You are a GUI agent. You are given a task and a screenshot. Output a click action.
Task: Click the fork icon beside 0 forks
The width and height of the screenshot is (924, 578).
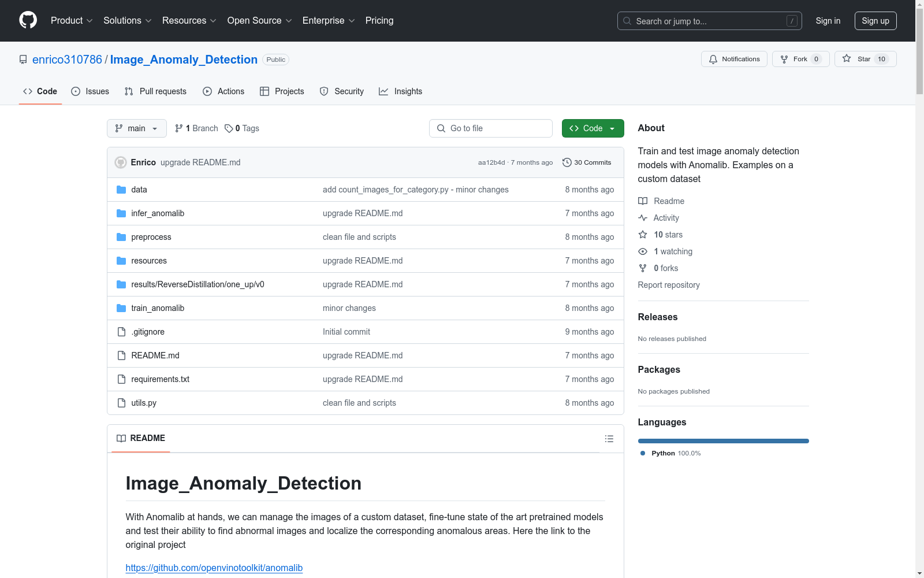pyautogui.click(x=643, y=268)
